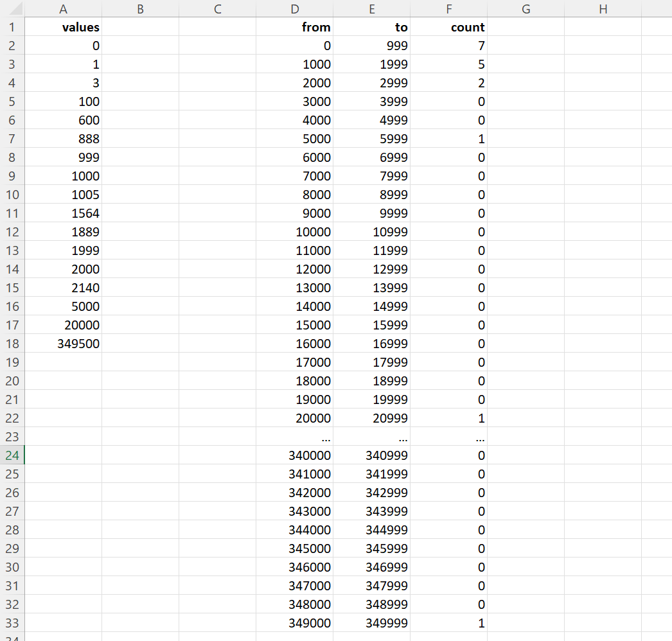Select 'from' cell with 9000
The width and height of the screenshot is (672, 641).
click(x=294, y=213)
